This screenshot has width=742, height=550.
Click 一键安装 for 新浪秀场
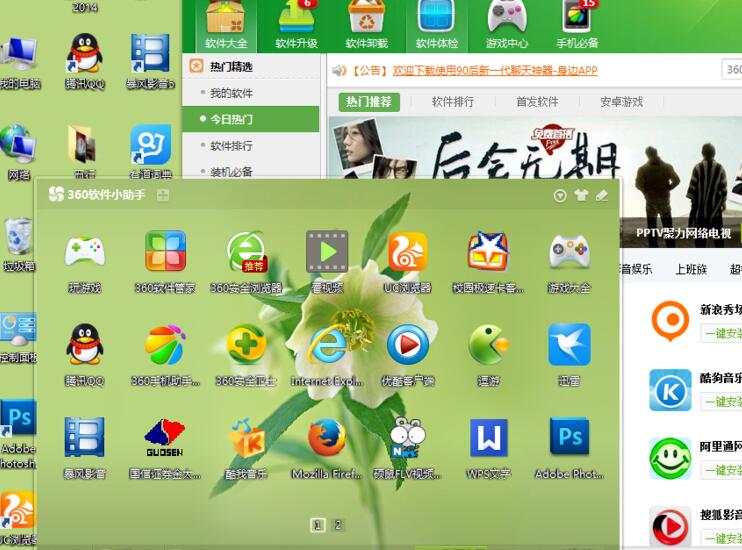[721, 333]
